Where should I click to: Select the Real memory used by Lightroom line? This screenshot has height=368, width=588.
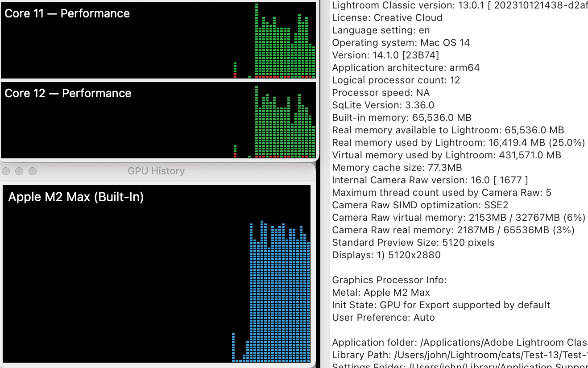pyautogui.click(x=459, y=143)
